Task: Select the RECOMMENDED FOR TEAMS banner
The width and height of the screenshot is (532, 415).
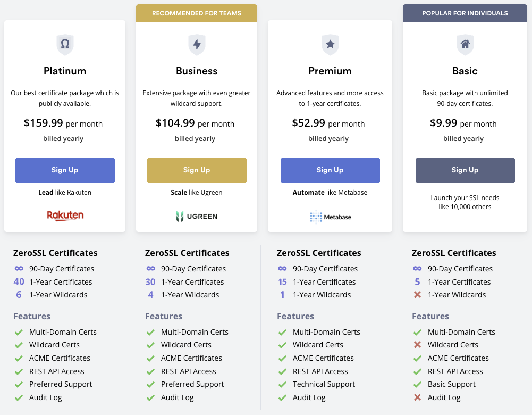Action: click(x=197, y=13)
